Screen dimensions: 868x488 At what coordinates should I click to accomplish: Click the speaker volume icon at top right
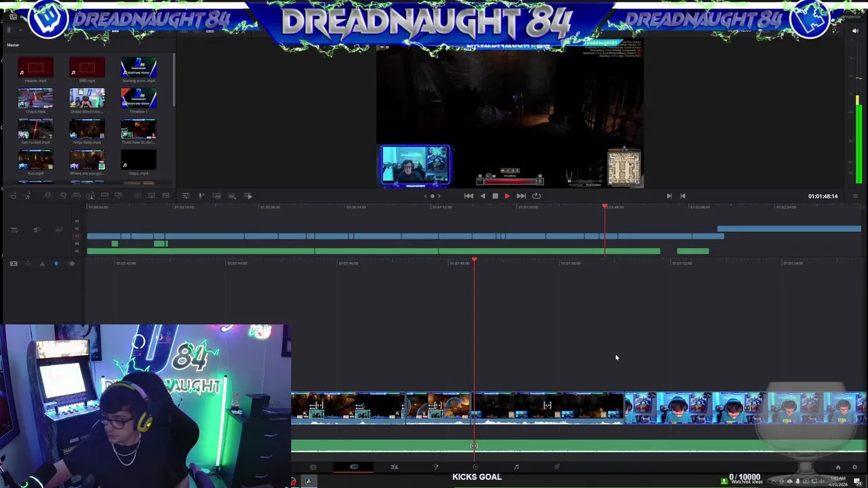855,30
